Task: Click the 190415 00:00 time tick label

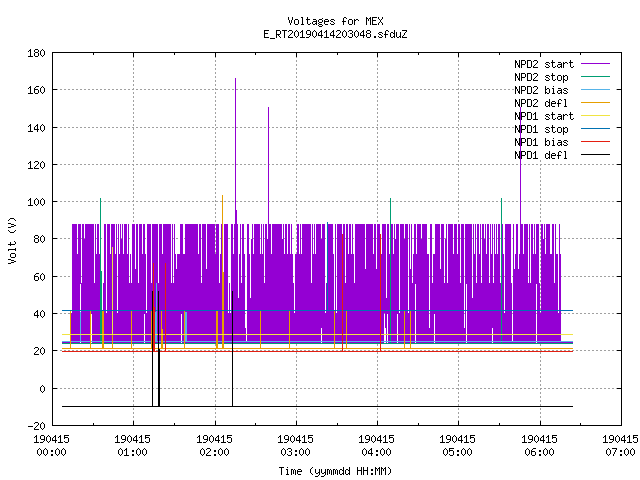Action: [51, 446]
